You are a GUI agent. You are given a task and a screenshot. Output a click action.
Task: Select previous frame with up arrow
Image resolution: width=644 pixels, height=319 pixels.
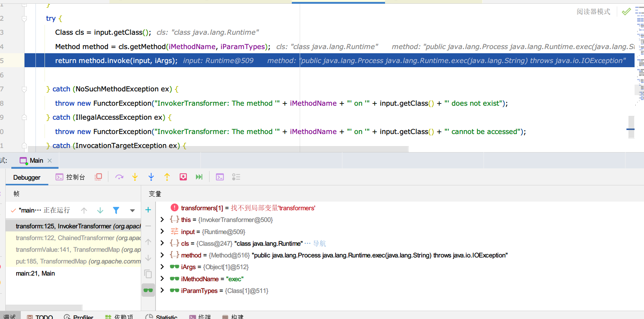click(x=84, y=210)
